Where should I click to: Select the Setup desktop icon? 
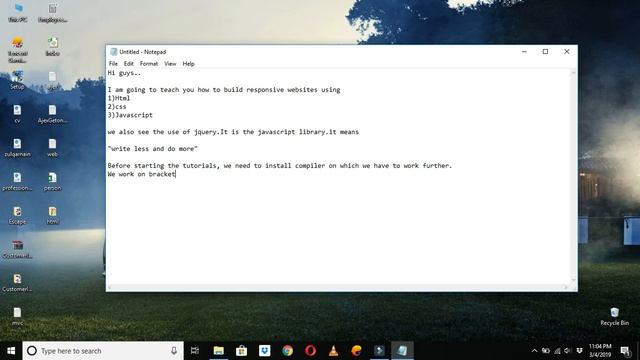[x=17, y=80]
